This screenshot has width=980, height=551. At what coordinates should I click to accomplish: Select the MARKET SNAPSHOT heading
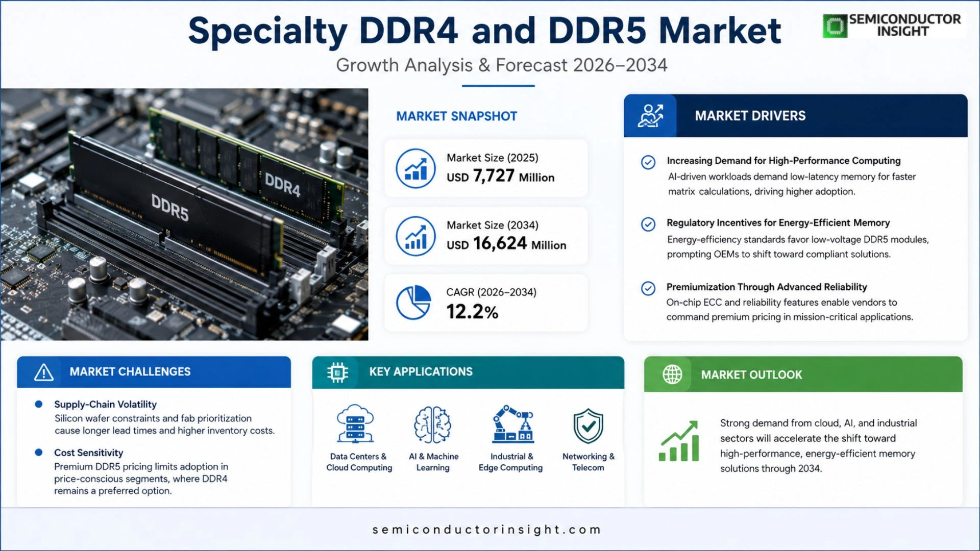457,116
